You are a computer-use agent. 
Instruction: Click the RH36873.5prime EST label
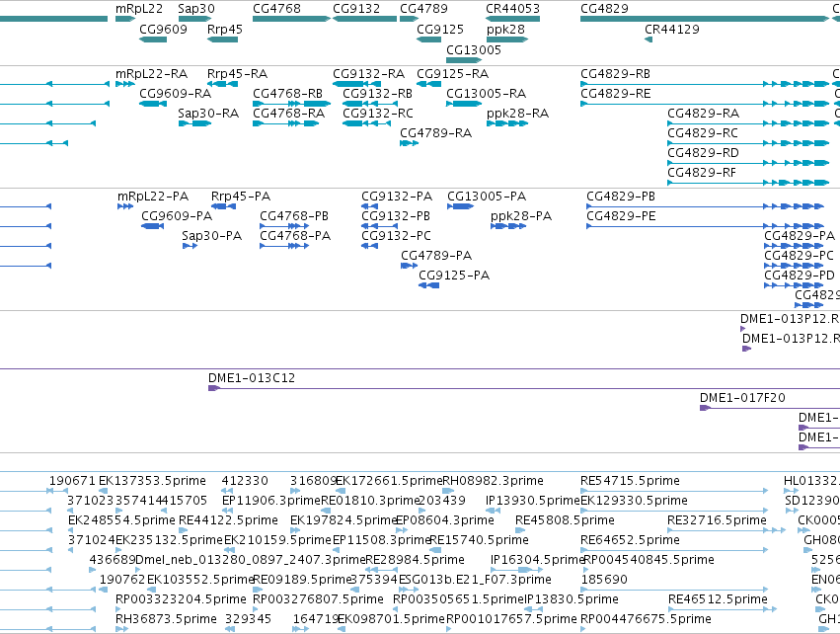[166, 619]
